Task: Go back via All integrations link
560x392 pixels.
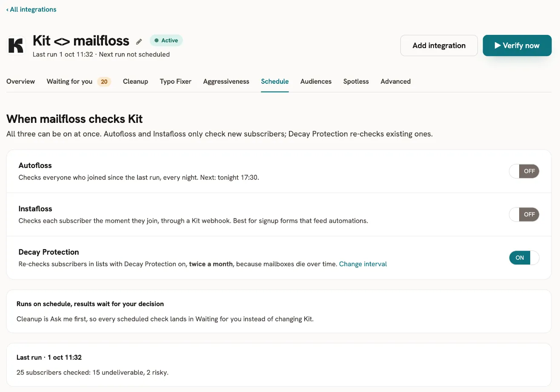Action: coord(31,9)
